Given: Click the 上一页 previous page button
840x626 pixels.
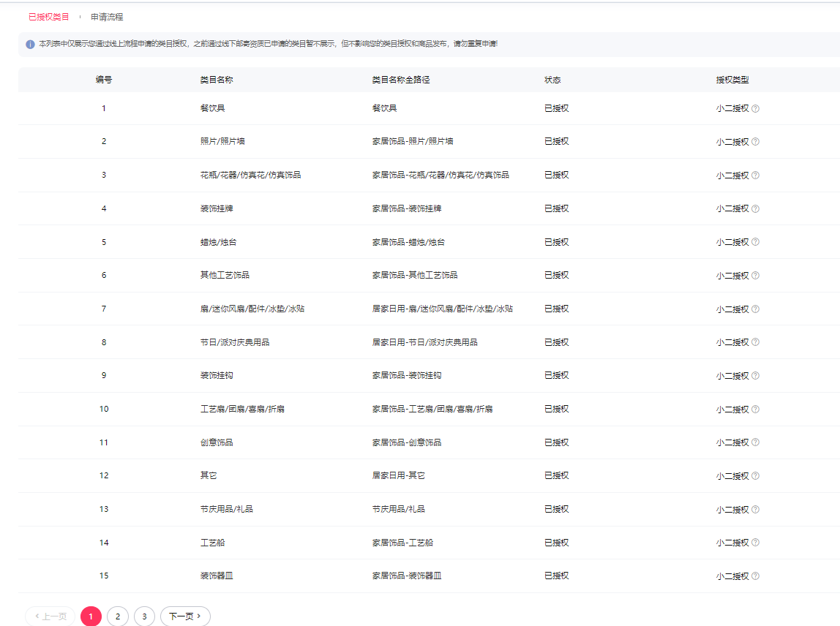Looking at the screenshot, I should [50, 616].
